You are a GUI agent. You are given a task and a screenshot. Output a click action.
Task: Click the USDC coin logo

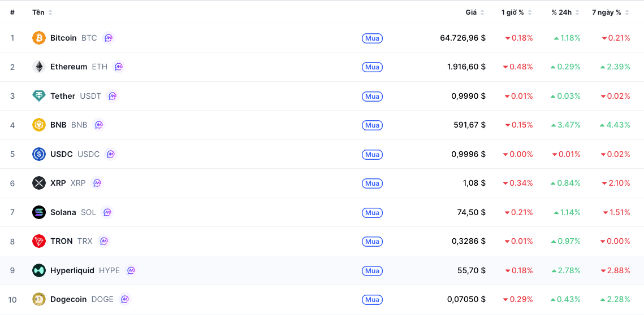[39, 154]
